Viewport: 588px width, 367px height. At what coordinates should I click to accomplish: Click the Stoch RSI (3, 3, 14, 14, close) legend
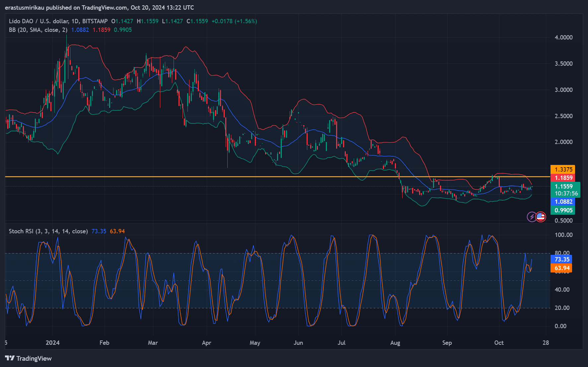(48, 231)
